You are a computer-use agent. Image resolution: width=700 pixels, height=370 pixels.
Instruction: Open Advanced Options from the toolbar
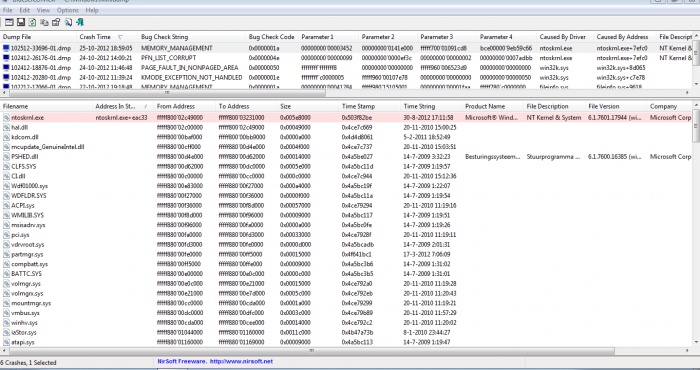(x=9, y=22)
